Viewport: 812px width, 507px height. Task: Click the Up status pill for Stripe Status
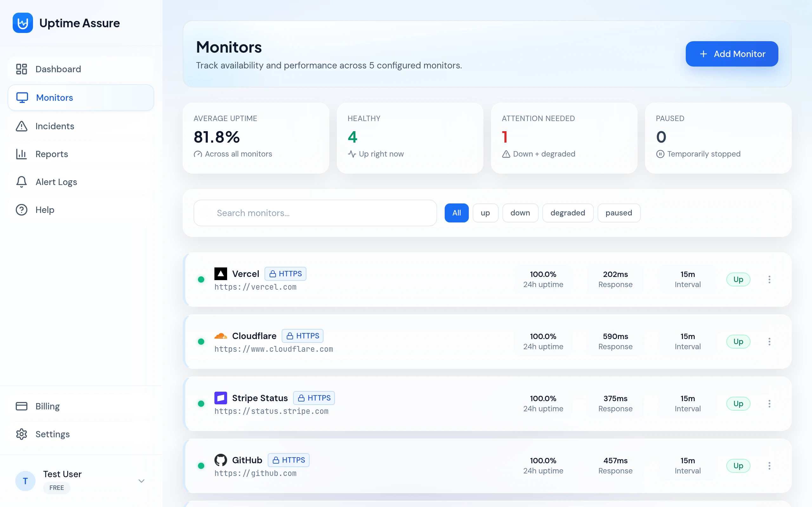tap(738, 403)
